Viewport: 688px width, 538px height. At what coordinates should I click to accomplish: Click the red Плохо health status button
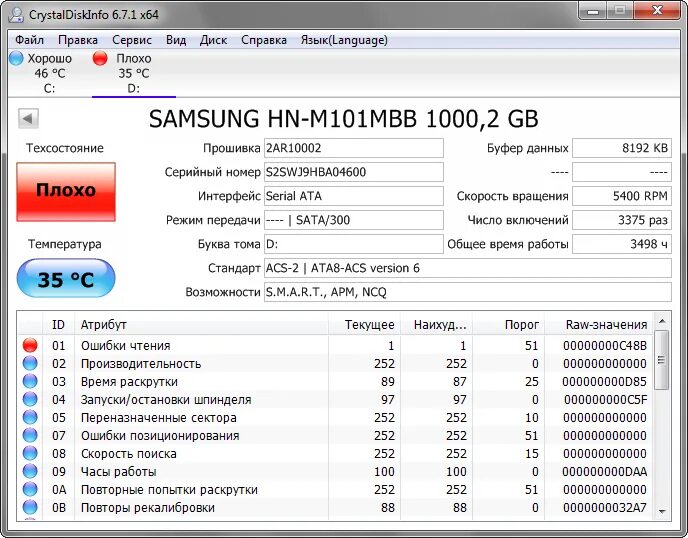coord(66,192)
